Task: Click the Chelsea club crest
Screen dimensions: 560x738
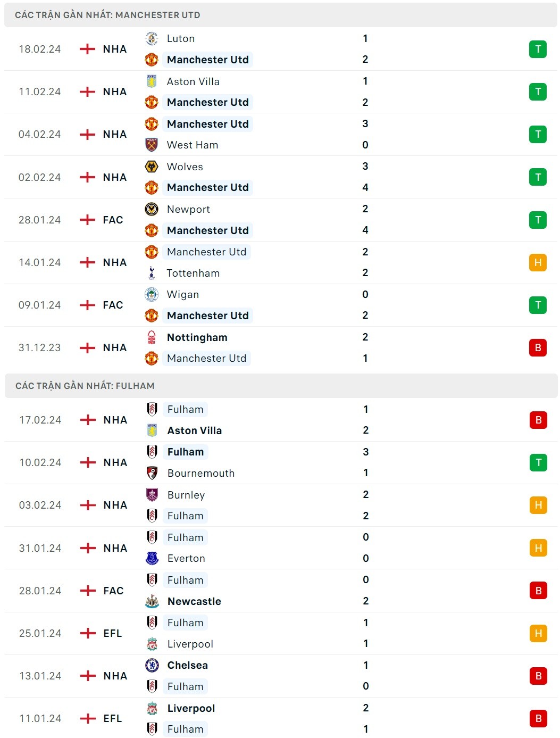Action: click(152, 665)
